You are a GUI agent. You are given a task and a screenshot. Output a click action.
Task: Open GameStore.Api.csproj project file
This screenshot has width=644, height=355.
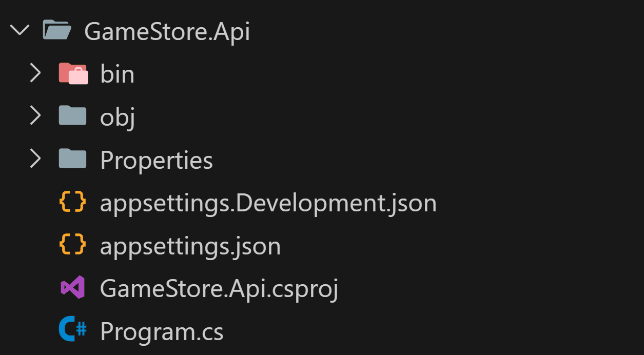pos(219,289)
